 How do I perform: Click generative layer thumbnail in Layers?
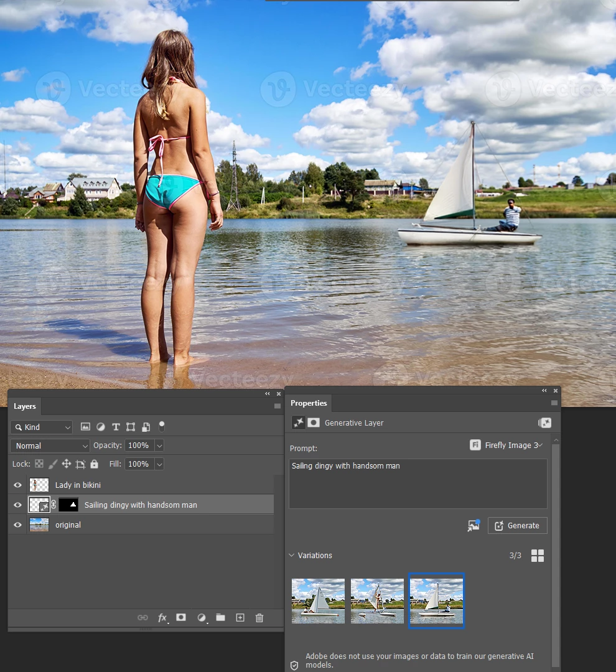(x=39, y=505)
